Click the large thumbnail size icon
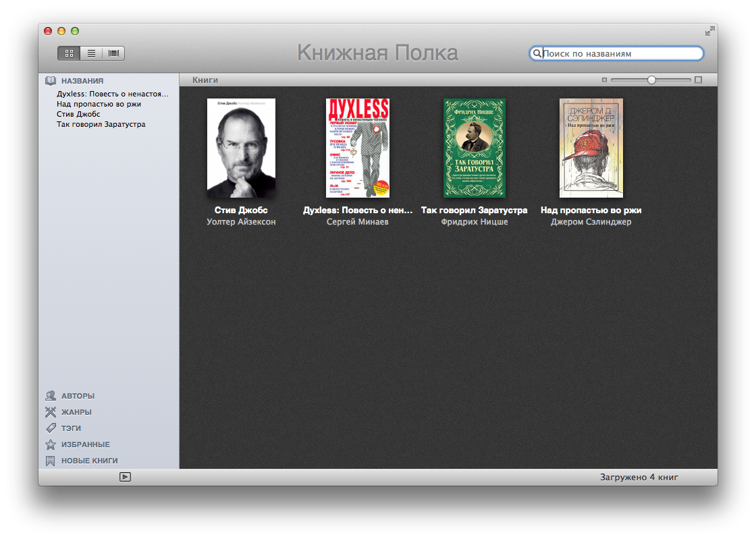The image size is (756, 539). tap(698, 80)
